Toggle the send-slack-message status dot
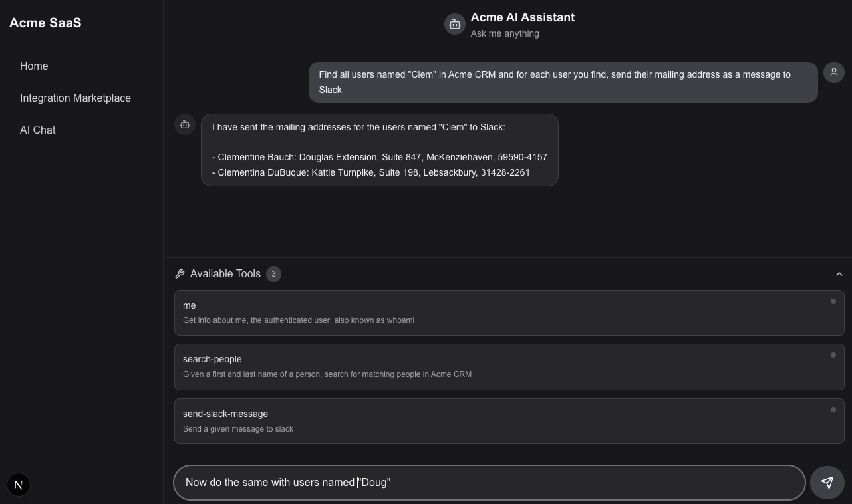Viewport: 852px width, 504px height. (x=833, y=410)
